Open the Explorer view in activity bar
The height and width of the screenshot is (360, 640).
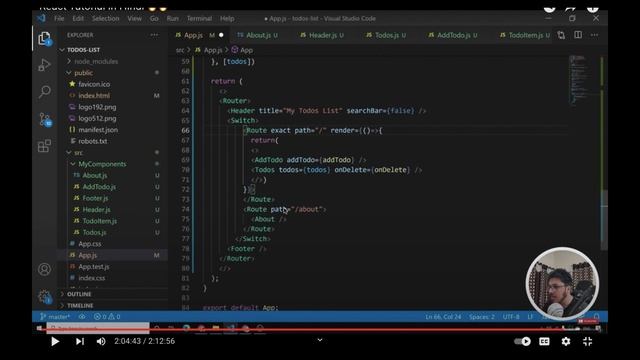tap(44, 39)
